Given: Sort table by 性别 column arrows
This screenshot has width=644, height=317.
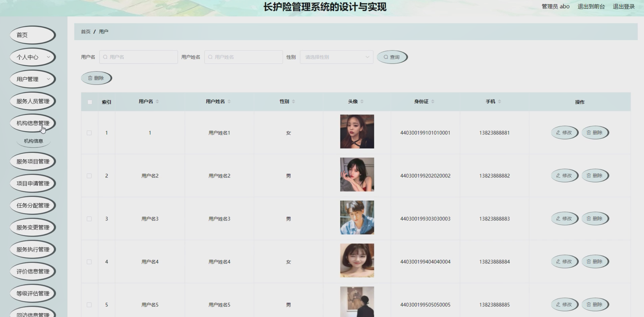Looking at the screenshot, I should tap(294, 102).
